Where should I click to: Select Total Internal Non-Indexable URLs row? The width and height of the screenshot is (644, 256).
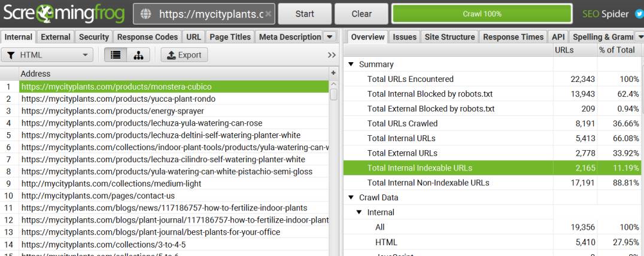point(492,182)
